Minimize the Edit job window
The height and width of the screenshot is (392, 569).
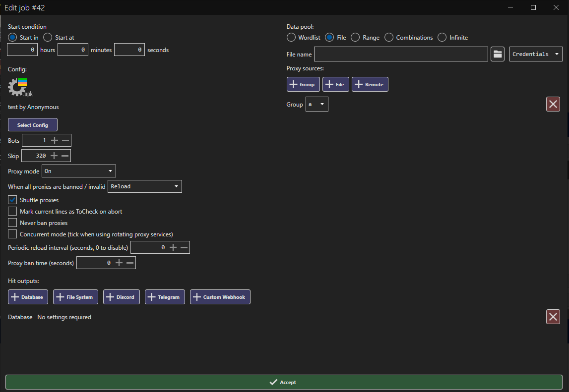(510, 7)
